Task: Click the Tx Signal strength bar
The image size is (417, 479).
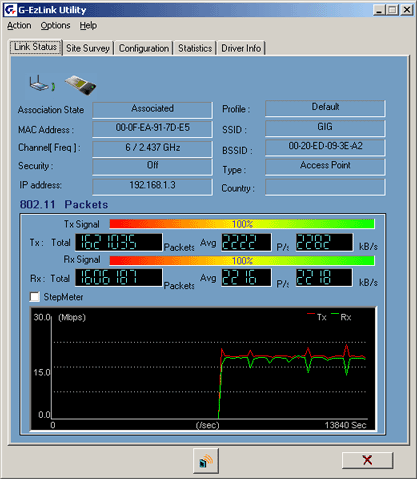Action: coord(242,224)
